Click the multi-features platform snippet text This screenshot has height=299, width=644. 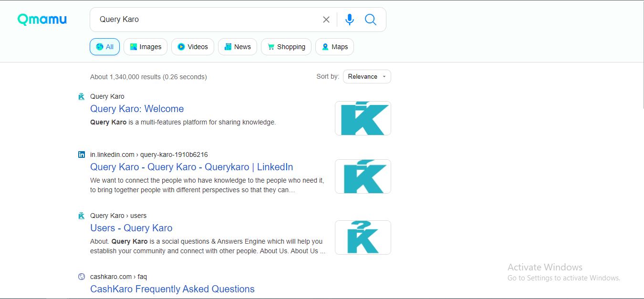coord(183,122)
